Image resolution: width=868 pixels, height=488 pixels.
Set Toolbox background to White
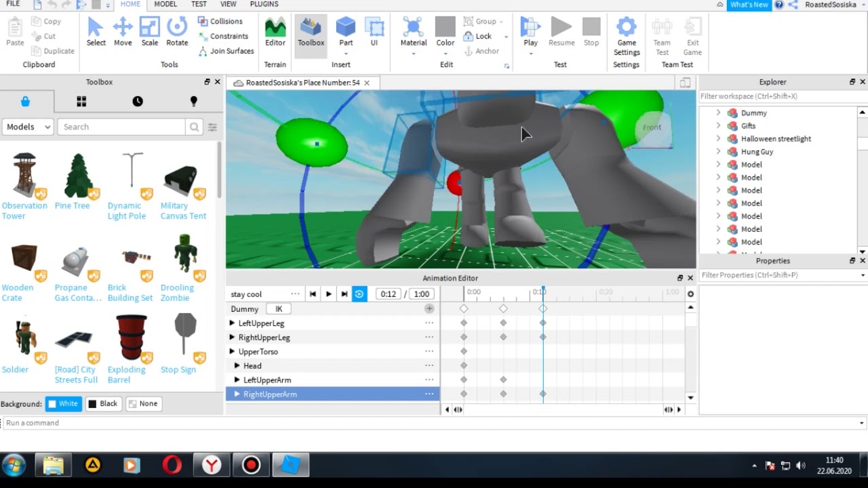(x=63, y=404)
